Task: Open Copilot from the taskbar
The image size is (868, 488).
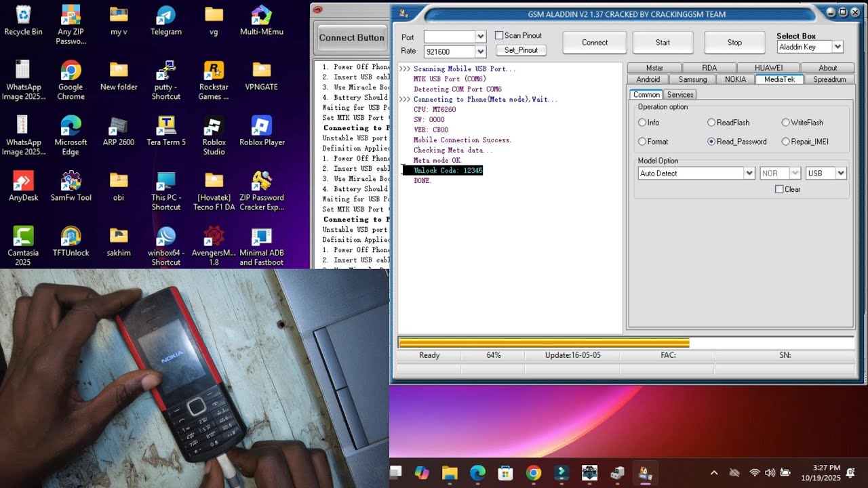Action: [x=422, y=473]
